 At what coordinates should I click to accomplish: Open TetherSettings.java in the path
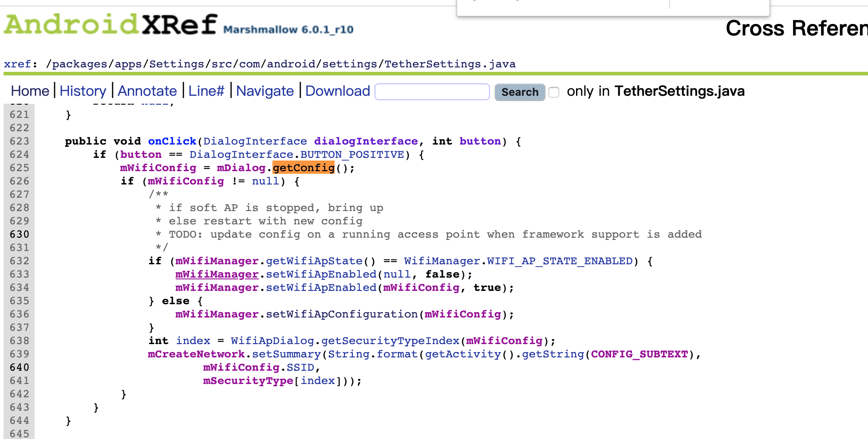click(x=450, y=64)
